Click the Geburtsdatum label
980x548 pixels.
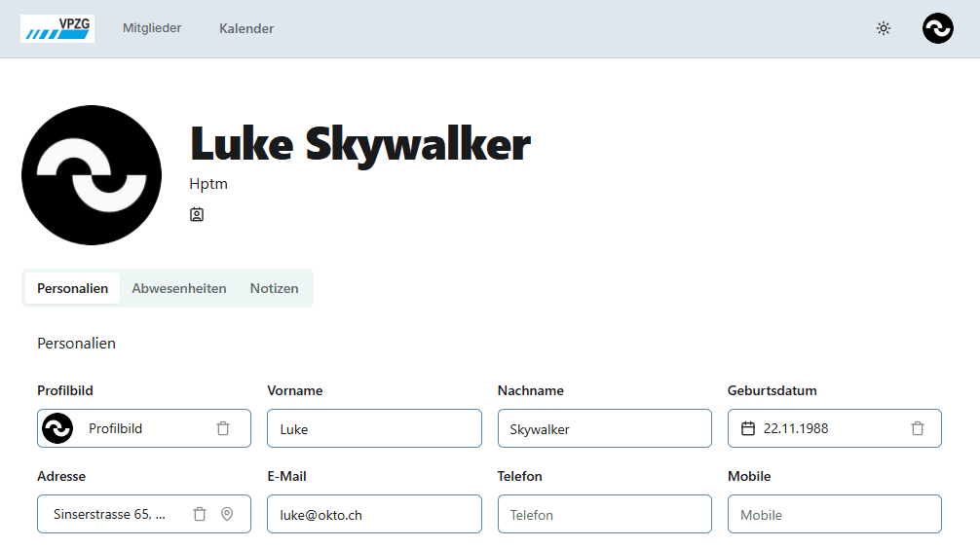(772, 390)
